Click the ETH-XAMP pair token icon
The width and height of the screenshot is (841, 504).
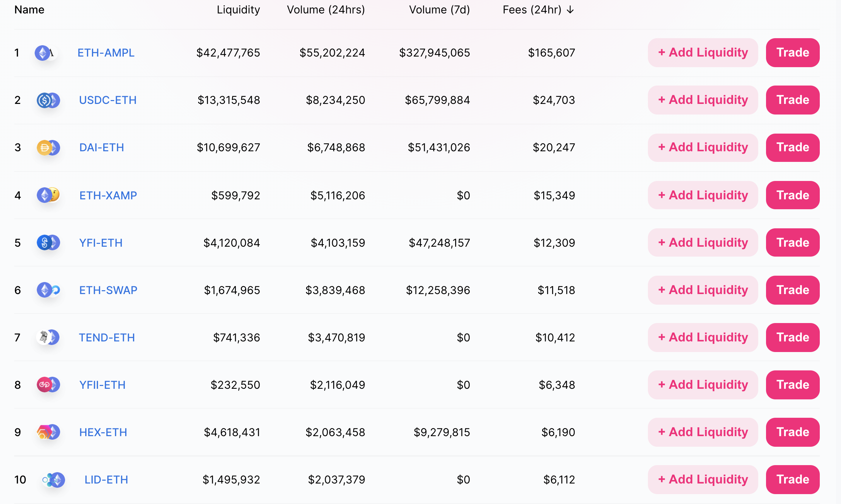point(48,195)
